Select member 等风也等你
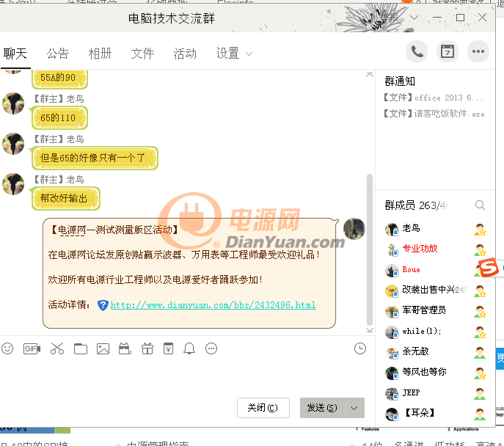504x446 pixels. [435, 373]
